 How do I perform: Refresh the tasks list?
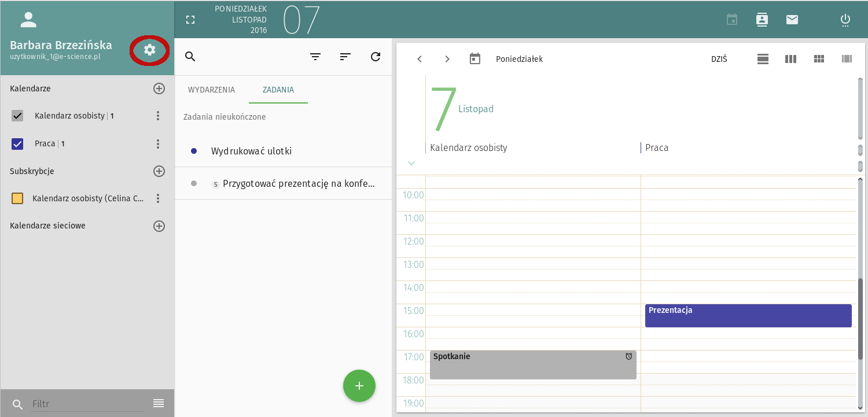(376, 57)
